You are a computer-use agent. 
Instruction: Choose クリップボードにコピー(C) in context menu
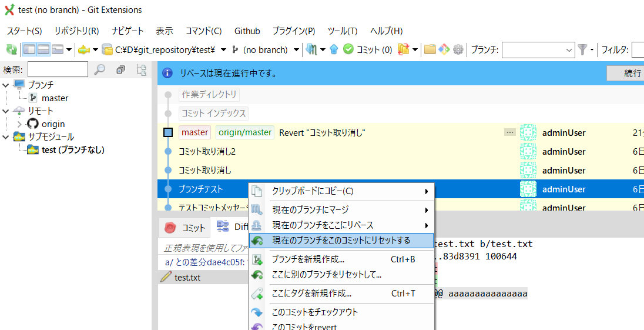click(342, 191)
